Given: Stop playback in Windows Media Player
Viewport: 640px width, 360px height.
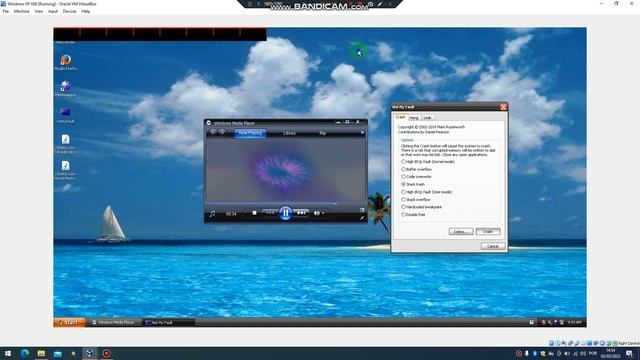Looking at the screenshot, I should tap(254, 213).
